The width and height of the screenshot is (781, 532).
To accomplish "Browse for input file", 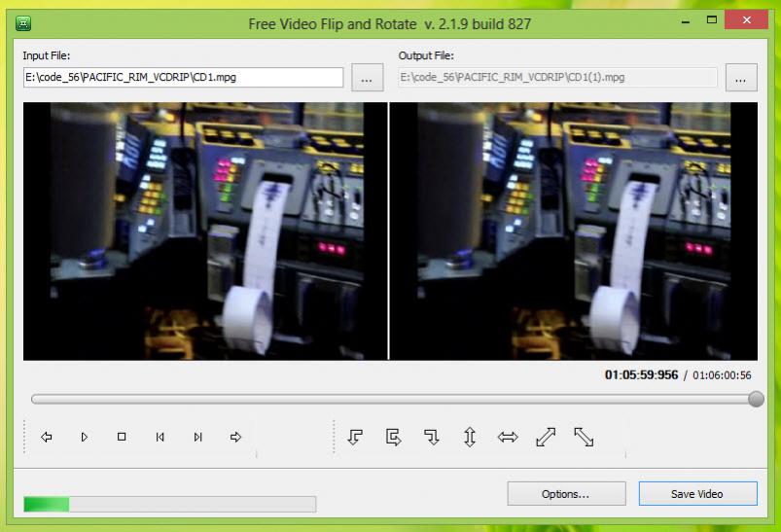I will pos(367,77).
